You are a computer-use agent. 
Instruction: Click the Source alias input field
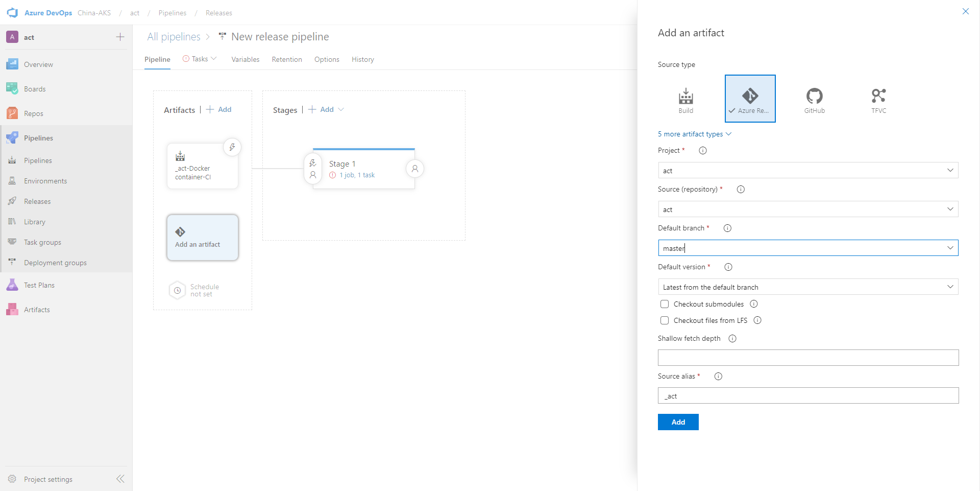click(x=808, y=395)
